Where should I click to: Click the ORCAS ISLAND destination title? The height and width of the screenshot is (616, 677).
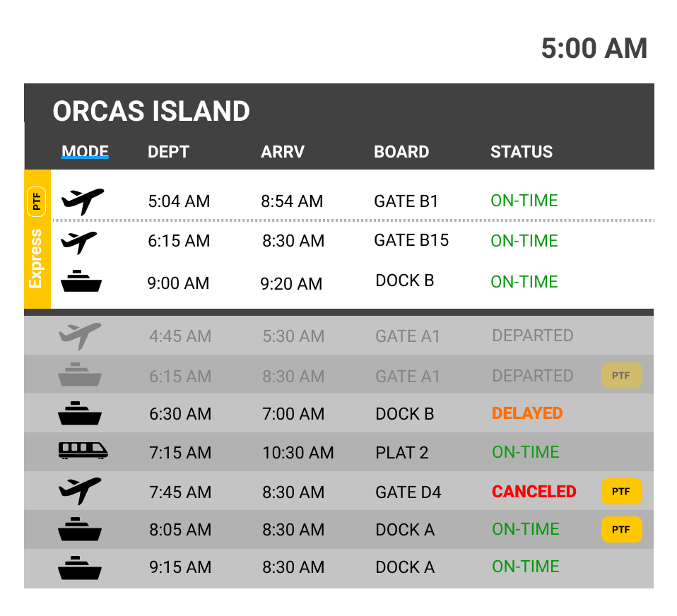(x=151, y=111)
